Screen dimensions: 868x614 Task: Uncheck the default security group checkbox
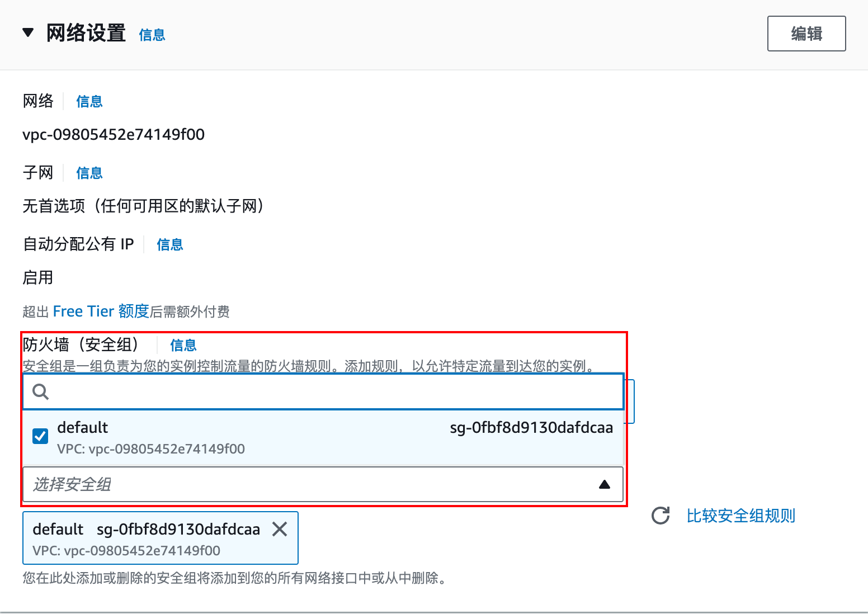point(40,436)
